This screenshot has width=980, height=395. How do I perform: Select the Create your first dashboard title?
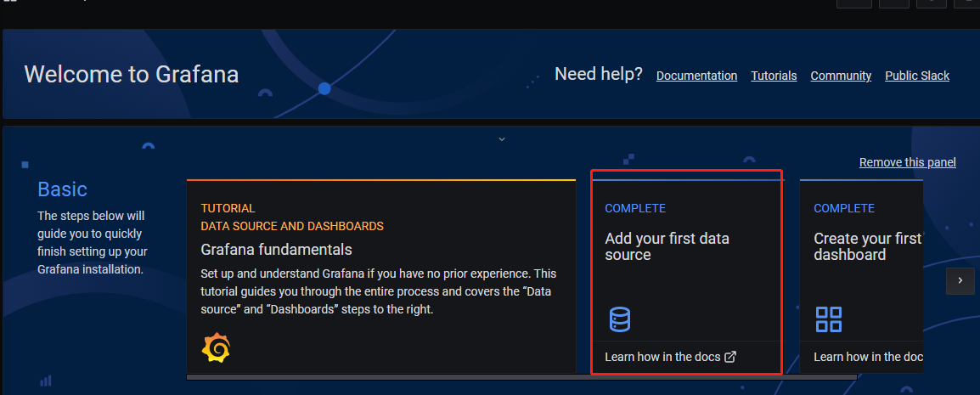pos(867,247)
